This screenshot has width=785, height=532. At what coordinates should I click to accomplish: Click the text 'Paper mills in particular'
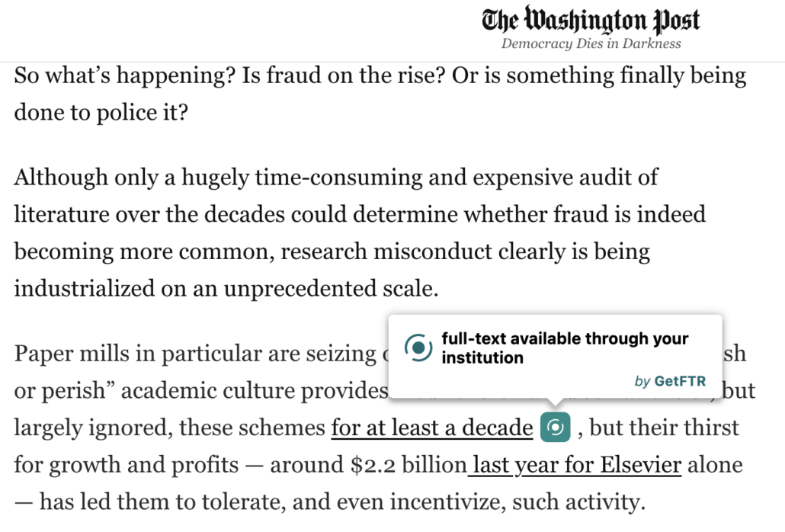tap(138, 354)
